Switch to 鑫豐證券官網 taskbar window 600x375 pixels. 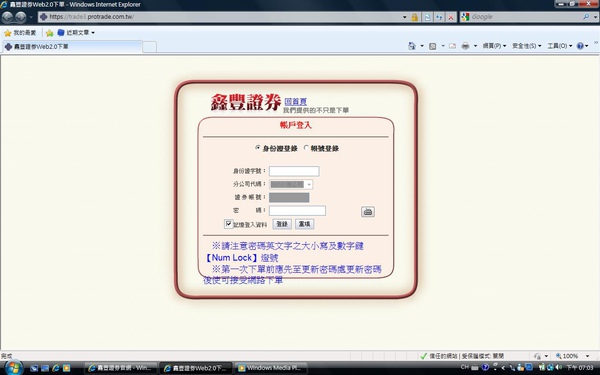click(x=121, y=368)
